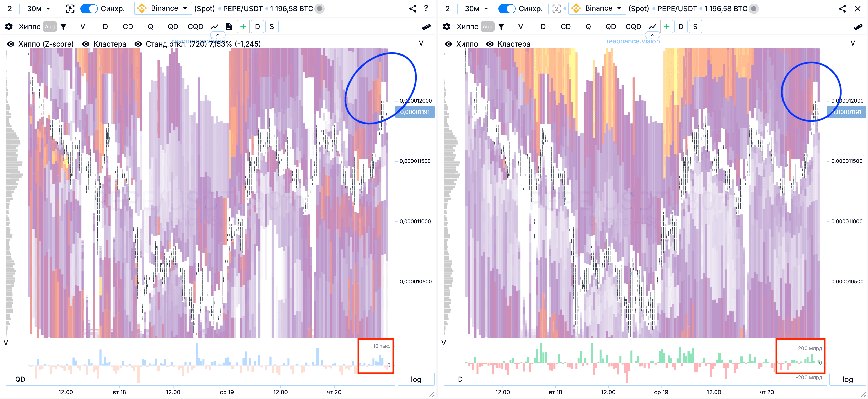The width and height of the screenshot is (868, 399).
Task: Click boxed D button in left toolbar
Action: pyautogui.click(x=257, y=27)
